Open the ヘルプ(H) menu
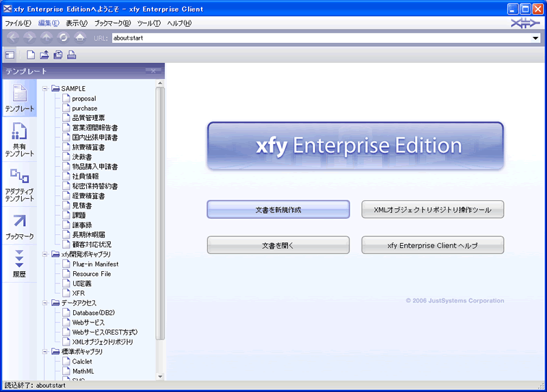The width and height of the screenshot is (547, 392). click(179, 23)
